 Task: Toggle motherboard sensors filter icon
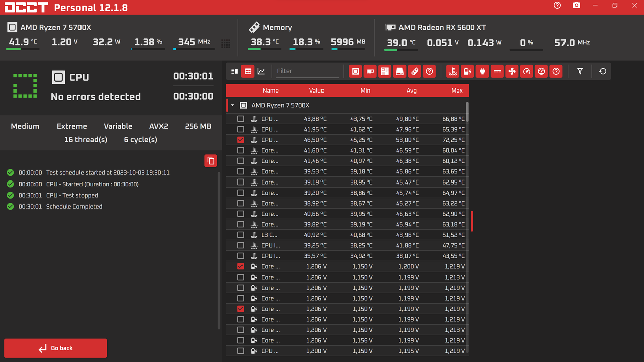pos(385,71)
